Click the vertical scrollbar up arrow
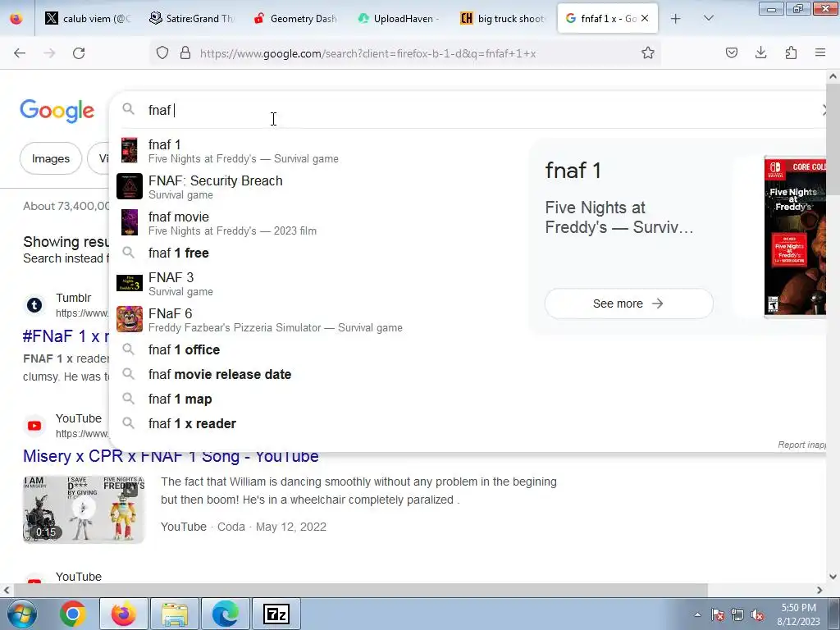 click(833, 76)
